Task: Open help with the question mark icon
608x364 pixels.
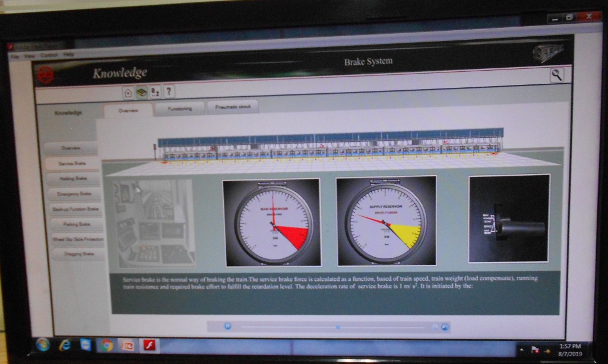Action: (x=169, y=92)
